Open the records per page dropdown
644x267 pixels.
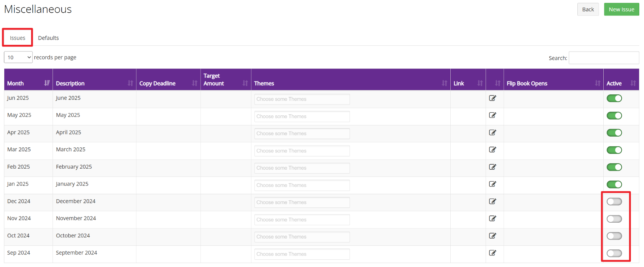(x=18, y=57)
